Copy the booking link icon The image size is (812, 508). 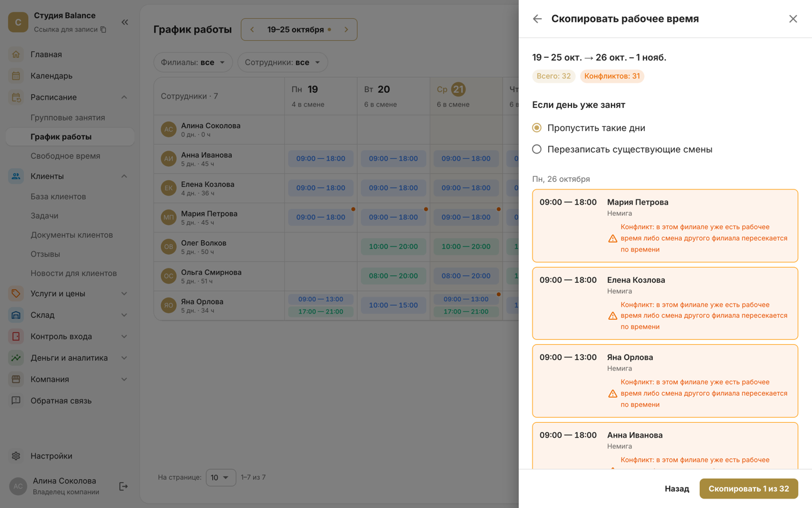(103, 29)
